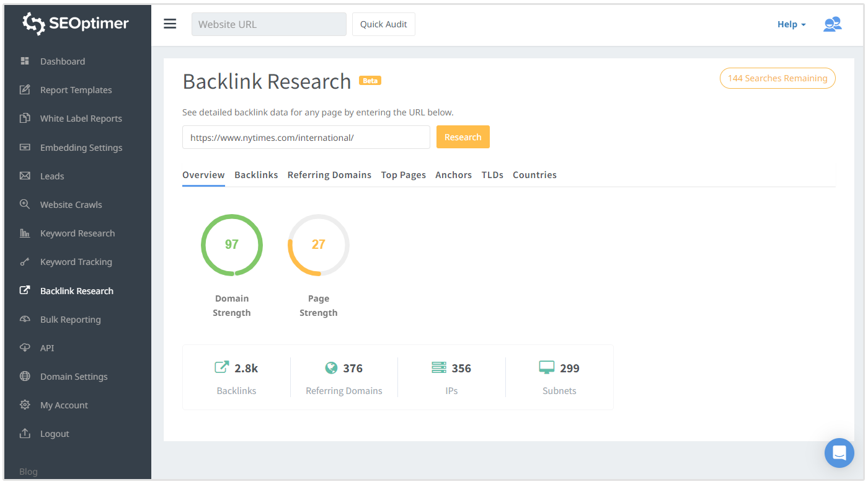The height and width of the screenshot is (484, 868).
Task: Click the Quick Audit button
Action: 383,24
